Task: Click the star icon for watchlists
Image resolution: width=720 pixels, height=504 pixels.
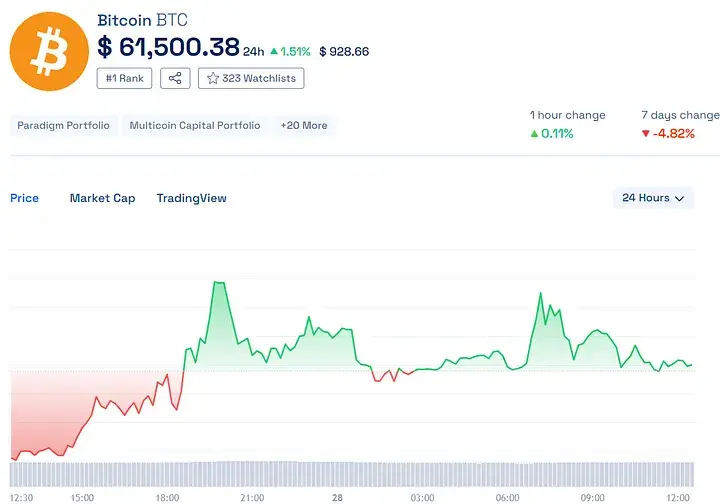Action: tap(212, 78)
